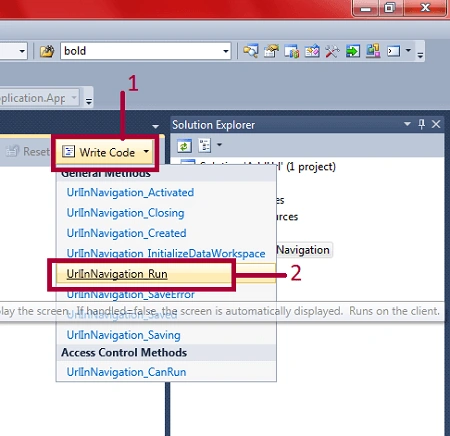Screen dimensions: 450x436
Task: Click the green arrow Start Page icon
Action: (x=353, y=51)
